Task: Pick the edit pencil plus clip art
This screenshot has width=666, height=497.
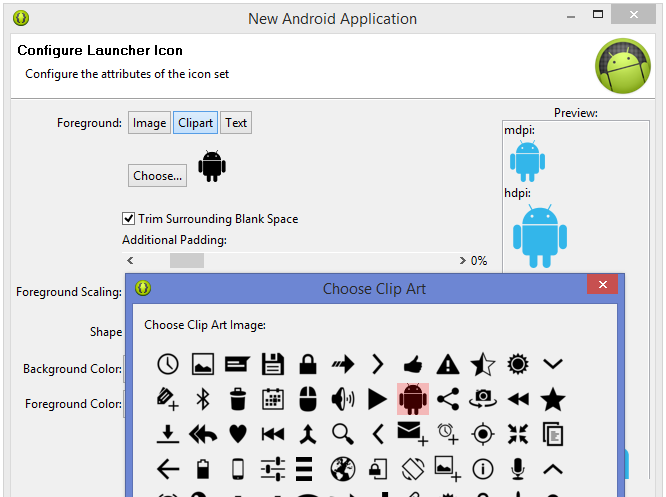Action: tap(167, 399)
